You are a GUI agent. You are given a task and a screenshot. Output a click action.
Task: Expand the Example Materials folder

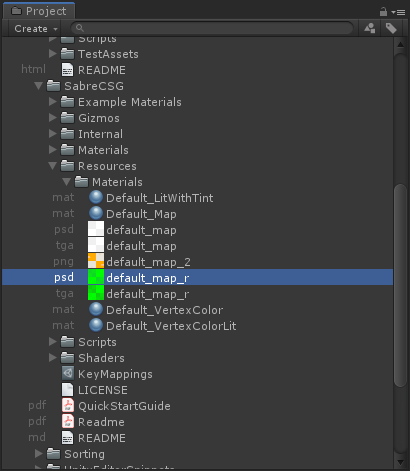pyautogui.click(x=52, y=102)
